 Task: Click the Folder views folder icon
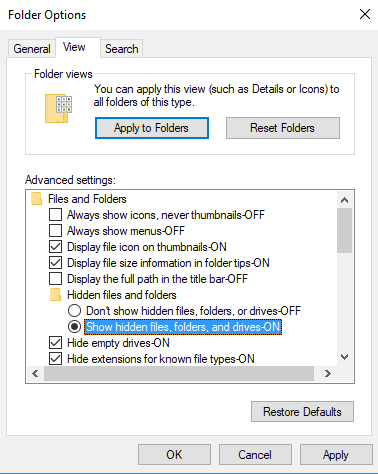(58, 108)
